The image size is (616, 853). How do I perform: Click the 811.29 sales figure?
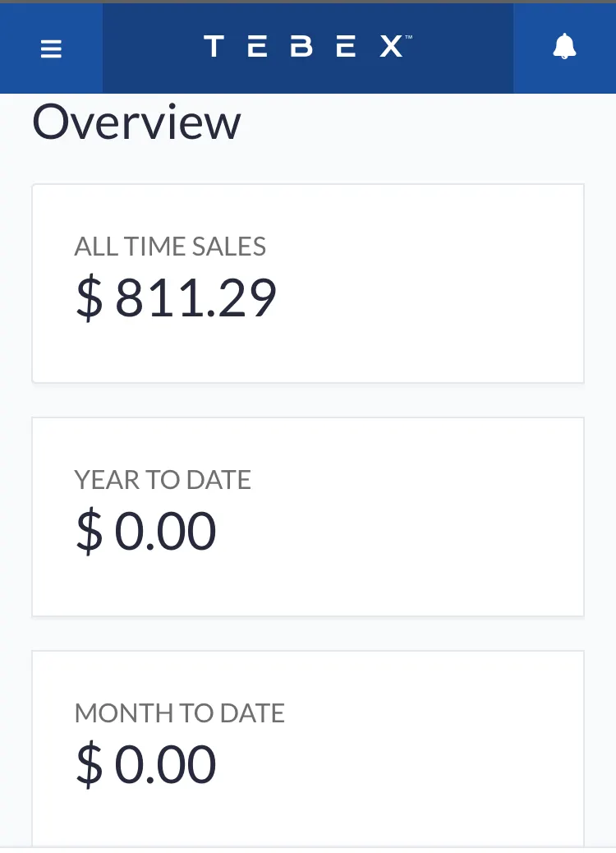[195, 297]
